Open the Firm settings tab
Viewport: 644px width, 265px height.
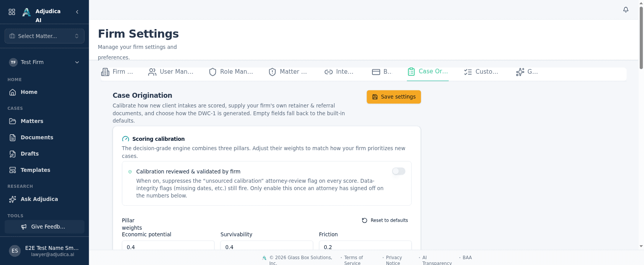pyautogui.click(x=117, y=72)
